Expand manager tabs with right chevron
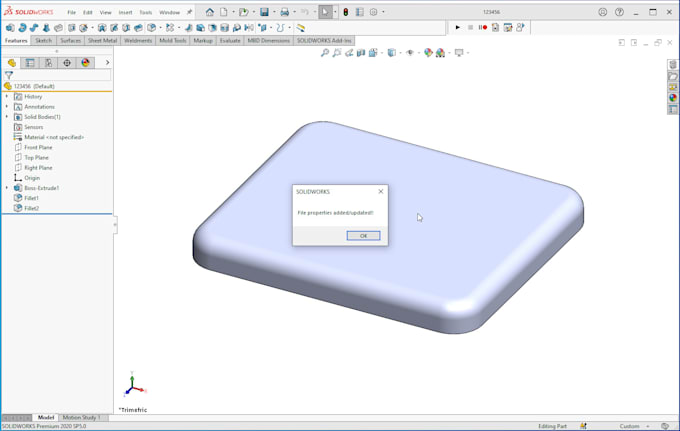The image size is (680, 431). click(108, 63)
